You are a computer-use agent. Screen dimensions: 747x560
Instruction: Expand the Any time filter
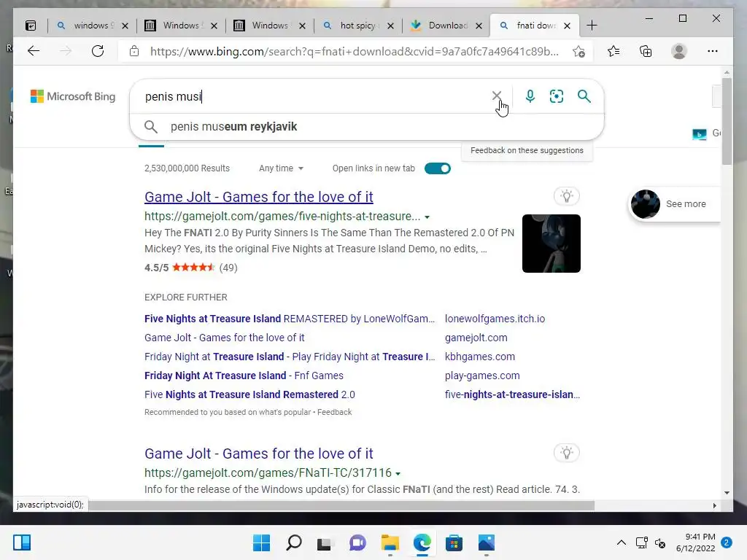(x=281, y=168)
